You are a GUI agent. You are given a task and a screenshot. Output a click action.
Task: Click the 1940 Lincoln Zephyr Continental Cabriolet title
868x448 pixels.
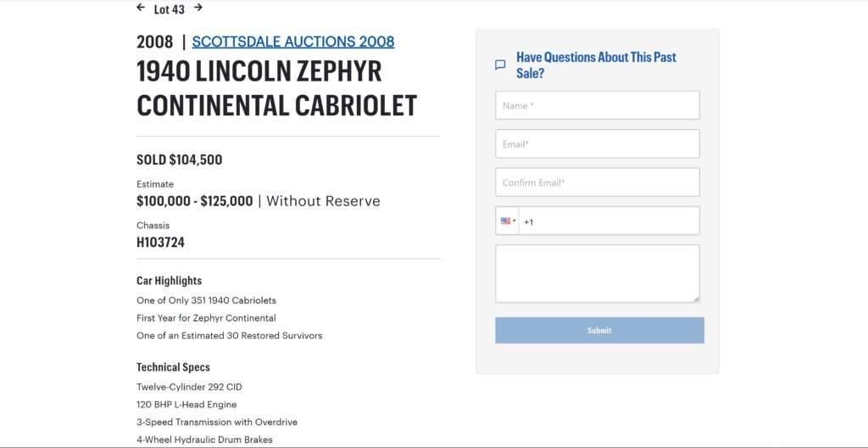click(x=276, y=87)
